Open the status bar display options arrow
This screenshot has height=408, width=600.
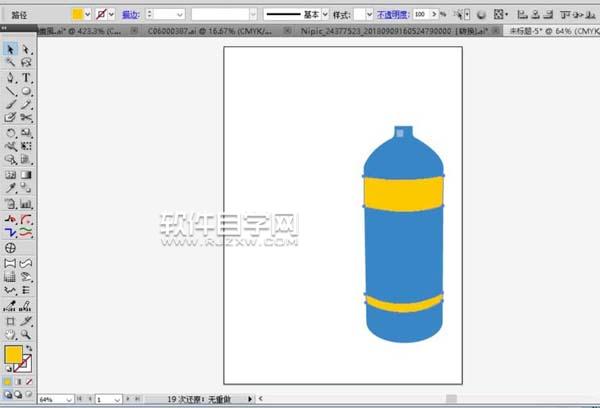click(249, 399)
